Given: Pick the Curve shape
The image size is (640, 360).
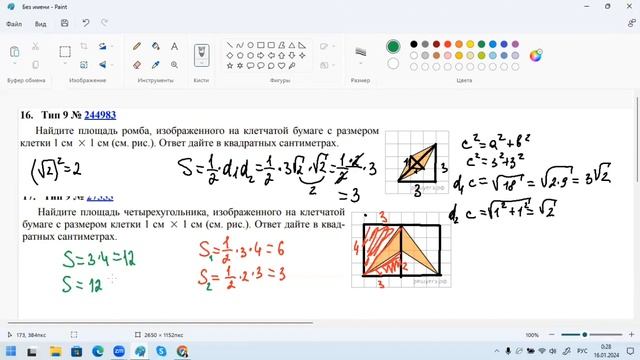Looking at the screenshot, I should (x=240, y=45).
